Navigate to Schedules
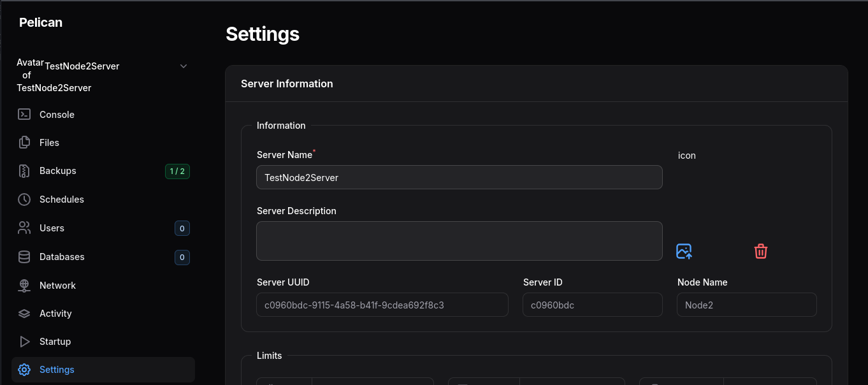The width and height of the screenshot is (868, 385). coord(103,200)
